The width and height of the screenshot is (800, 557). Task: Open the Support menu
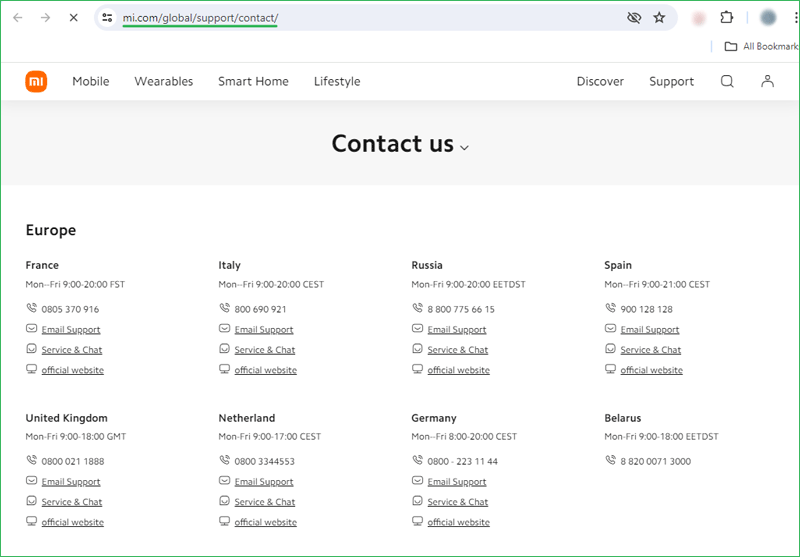671,81
